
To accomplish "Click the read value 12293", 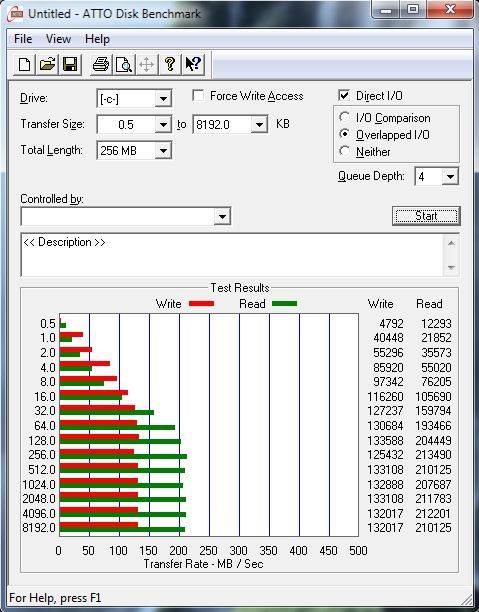I will coord(436,324).
